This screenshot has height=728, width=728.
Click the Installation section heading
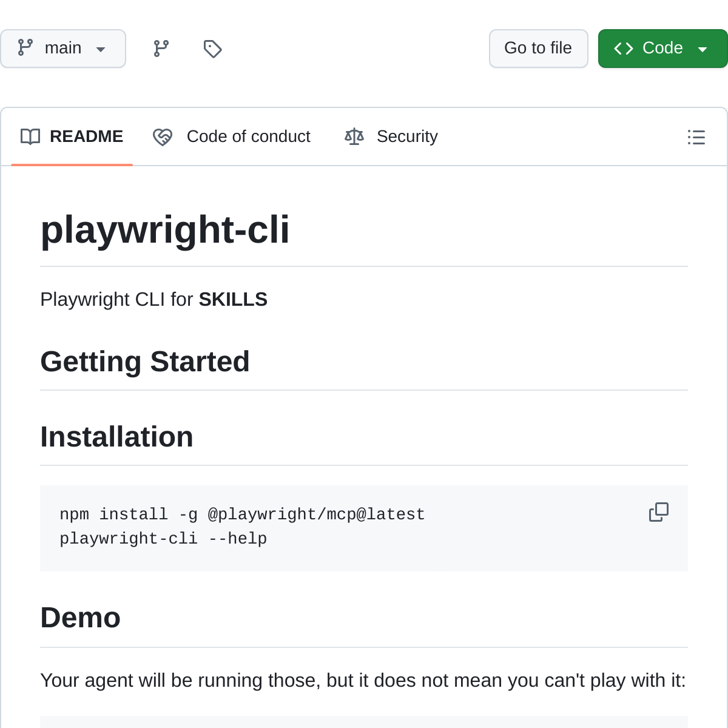point(116,437)
